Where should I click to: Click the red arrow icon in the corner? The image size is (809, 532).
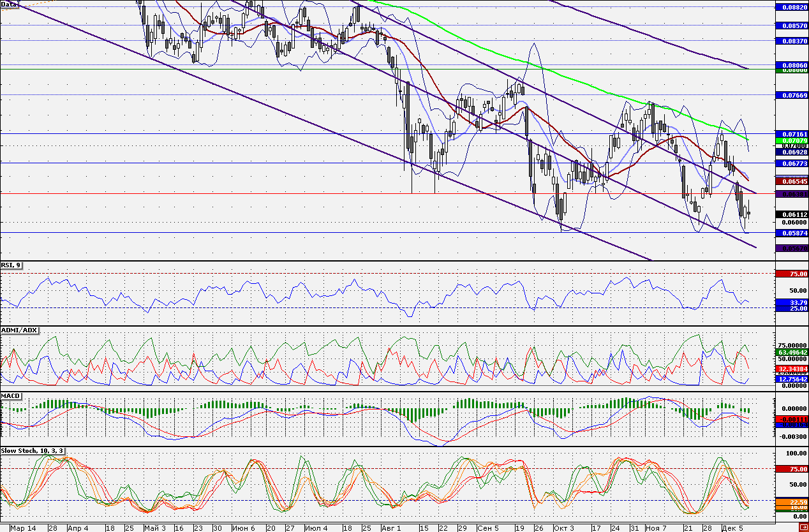[x=803, y=527]
